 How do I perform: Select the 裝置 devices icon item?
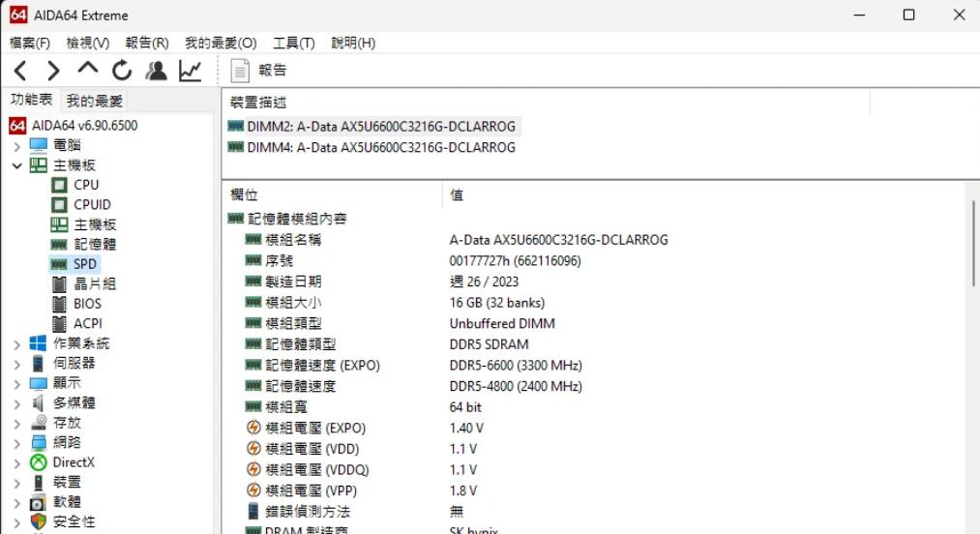click(x=38, y=482)
